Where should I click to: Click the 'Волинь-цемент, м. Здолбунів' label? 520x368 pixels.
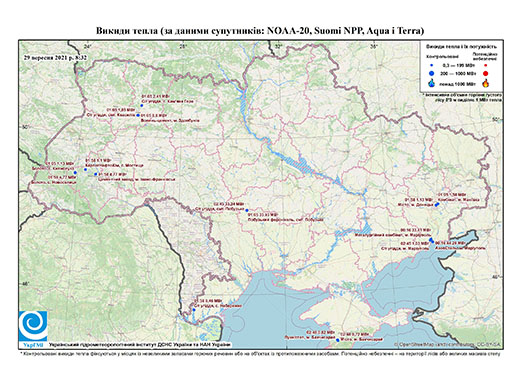(171, 120)
